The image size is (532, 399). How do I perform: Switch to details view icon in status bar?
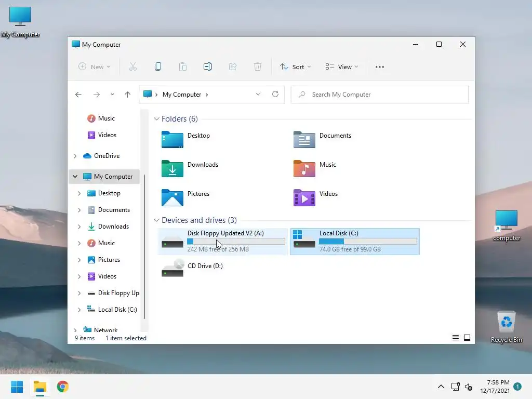(456, 338)
